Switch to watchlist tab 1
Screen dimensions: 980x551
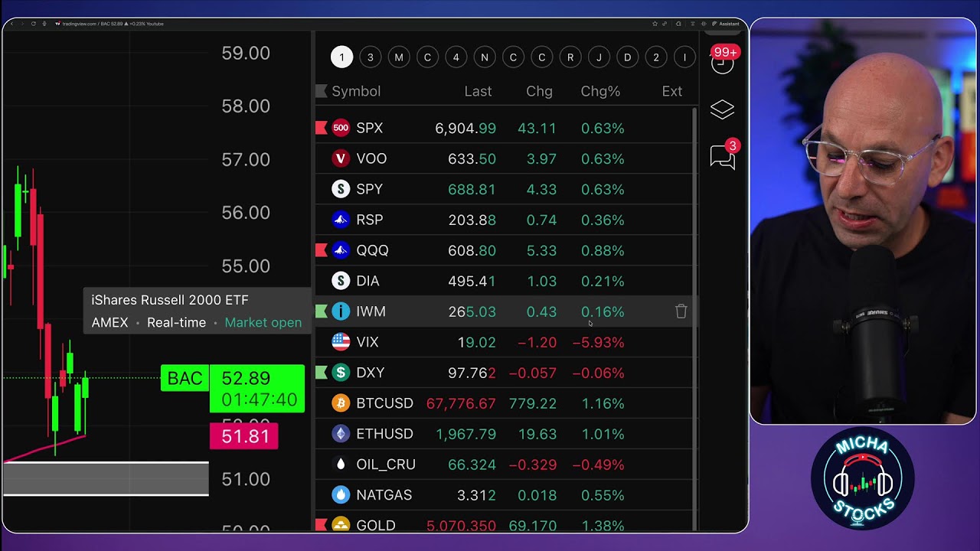tap(341, 57)
